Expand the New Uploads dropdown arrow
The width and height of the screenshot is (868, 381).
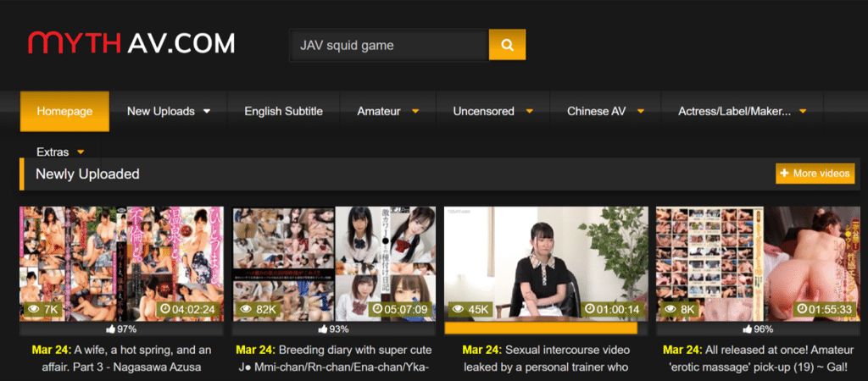click(207, 111)
